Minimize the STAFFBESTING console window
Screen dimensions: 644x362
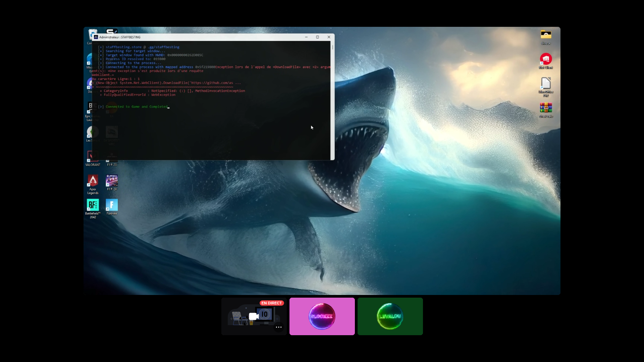click(306, 37)
